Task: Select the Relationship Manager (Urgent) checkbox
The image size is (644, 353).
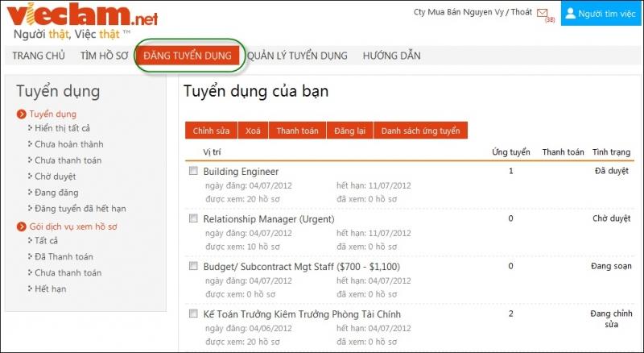Action: (192, 218)
